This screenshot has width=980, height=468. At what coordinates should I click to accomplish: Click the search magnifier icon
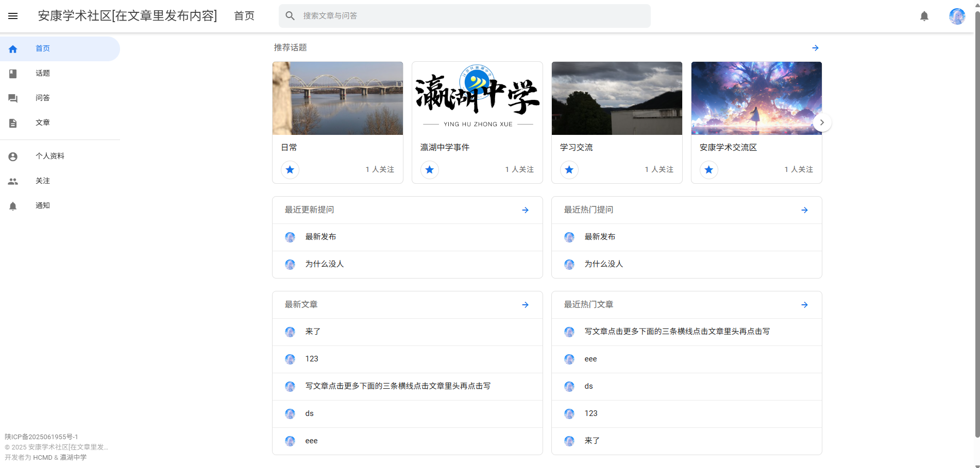[x=290, y=16]
